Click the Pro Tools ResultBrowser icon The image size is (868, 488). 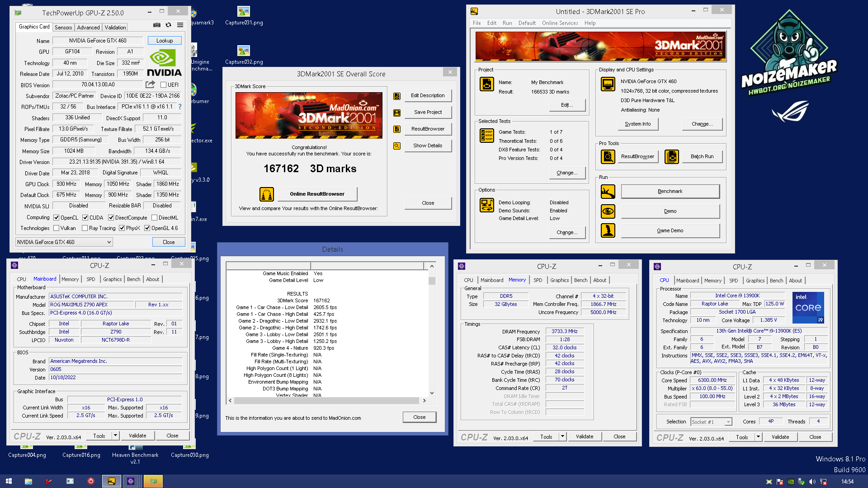click(x=608, y=157)
